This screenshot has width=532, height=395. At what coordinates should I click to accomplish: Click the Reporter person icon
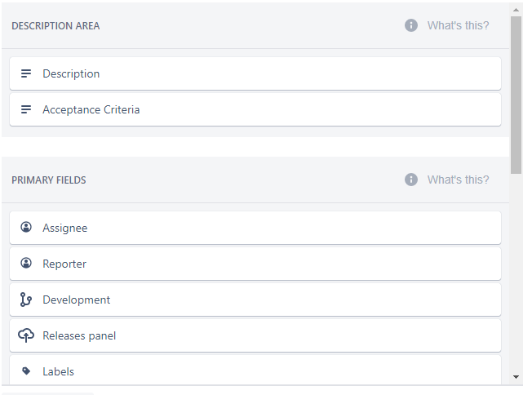[x=26, y=264]
